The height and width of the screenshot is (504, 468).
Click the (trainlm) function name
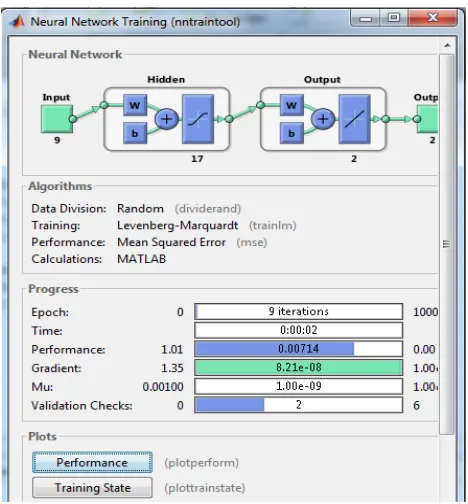pyautogui.click(x=273, y=226)
